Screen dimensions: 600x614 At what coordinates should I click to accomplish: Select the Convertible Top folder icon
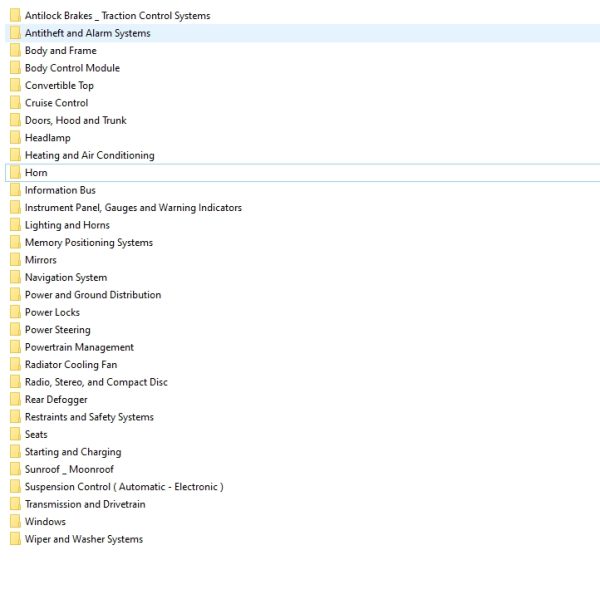coord(15,85)
